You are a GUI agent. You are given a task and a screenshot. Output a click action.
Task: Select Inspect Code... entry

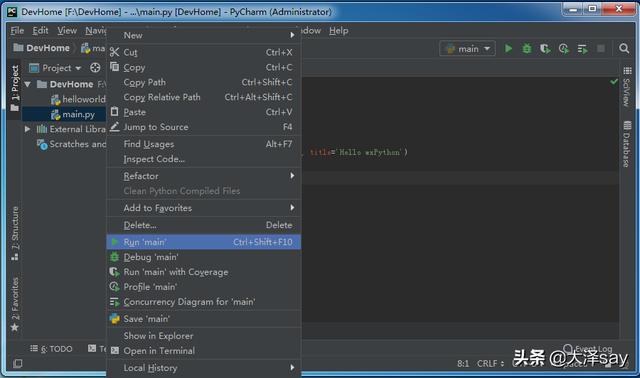[x=204, y=159]
